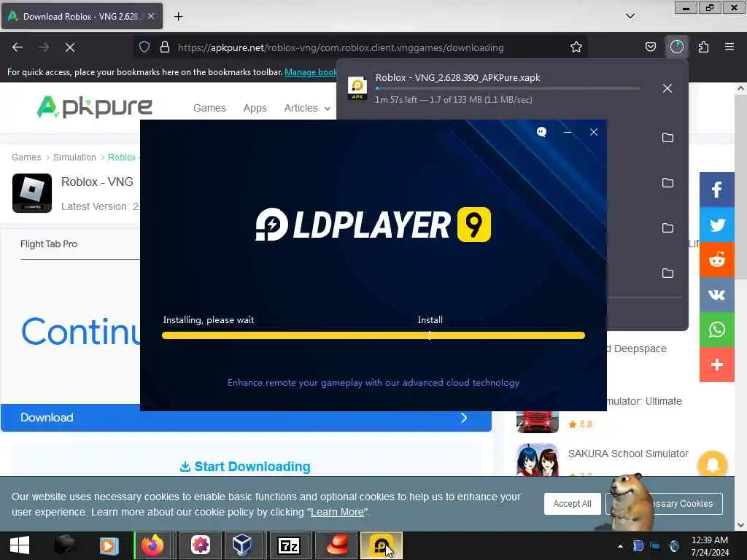
Task: Click the Firefox back arrow
Action: click(18, 47)
